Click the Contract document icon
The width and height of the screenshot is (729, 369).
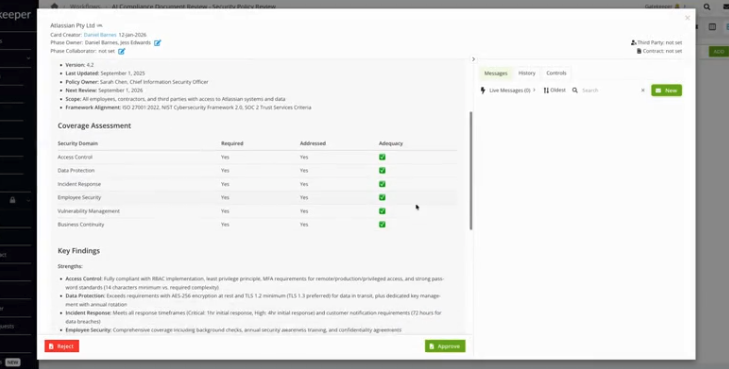639,51
